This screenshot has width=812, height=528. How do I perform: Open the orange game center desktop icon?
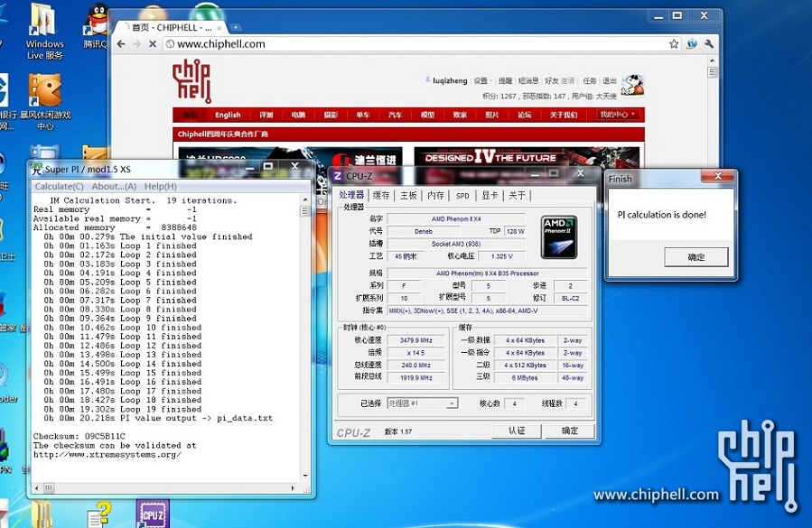pyautogui.click(x=45, y=101)
